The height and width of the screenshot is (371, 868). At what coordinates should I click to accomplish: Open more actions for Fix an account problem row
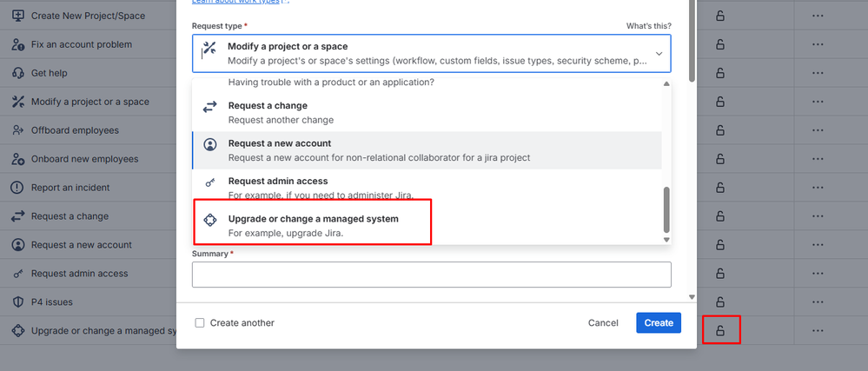click(818, 44)
